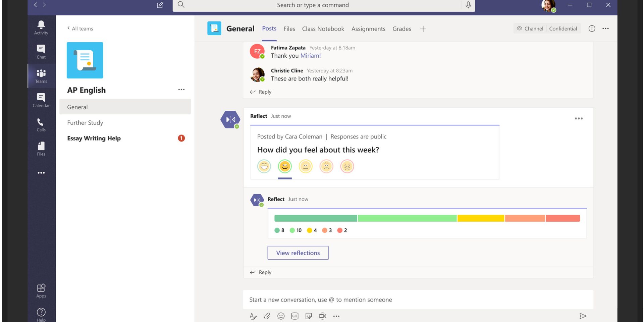The height and width of the screenshot is (322, 644).
Task: Select the neutral face emoji
Action: 306,166
